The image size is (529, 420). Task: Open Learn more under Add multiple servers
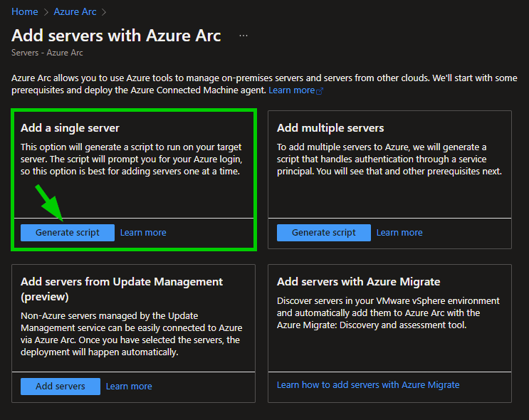tap(399, 233)
